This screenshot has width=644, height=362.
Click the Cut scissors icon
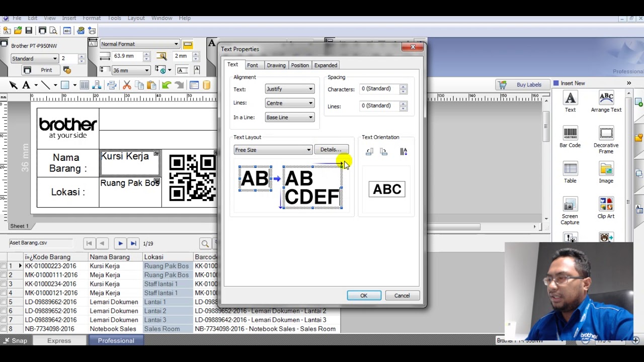coord(127,85)
